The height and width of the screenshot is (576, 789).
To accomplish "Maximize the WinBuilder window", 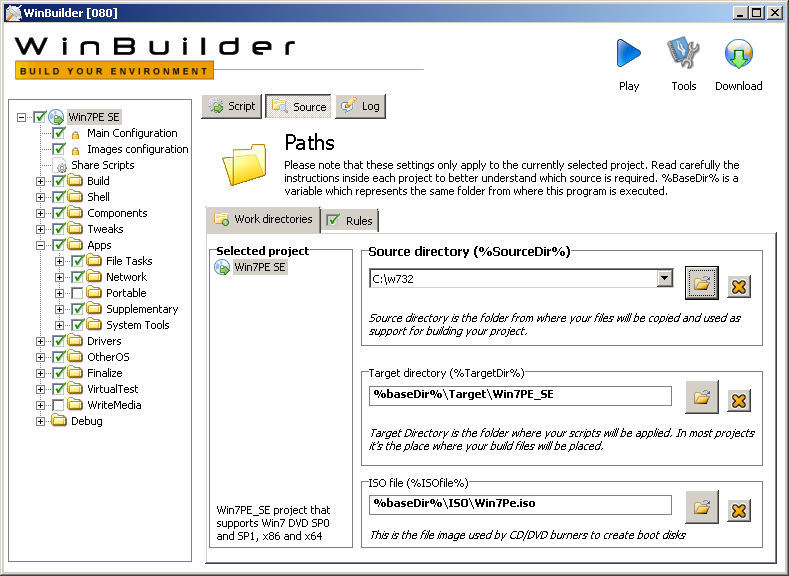I will click(x=756, y=13).
